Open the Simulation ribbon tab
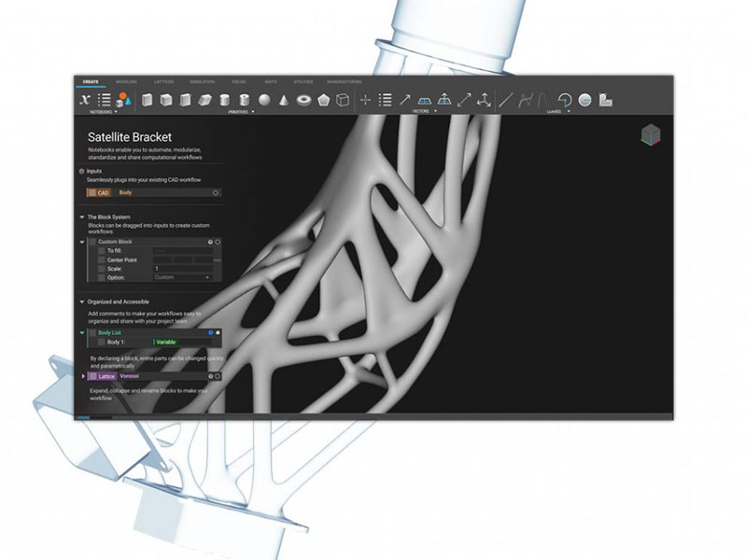Screen dimensions: 747x560 [202, 82]
